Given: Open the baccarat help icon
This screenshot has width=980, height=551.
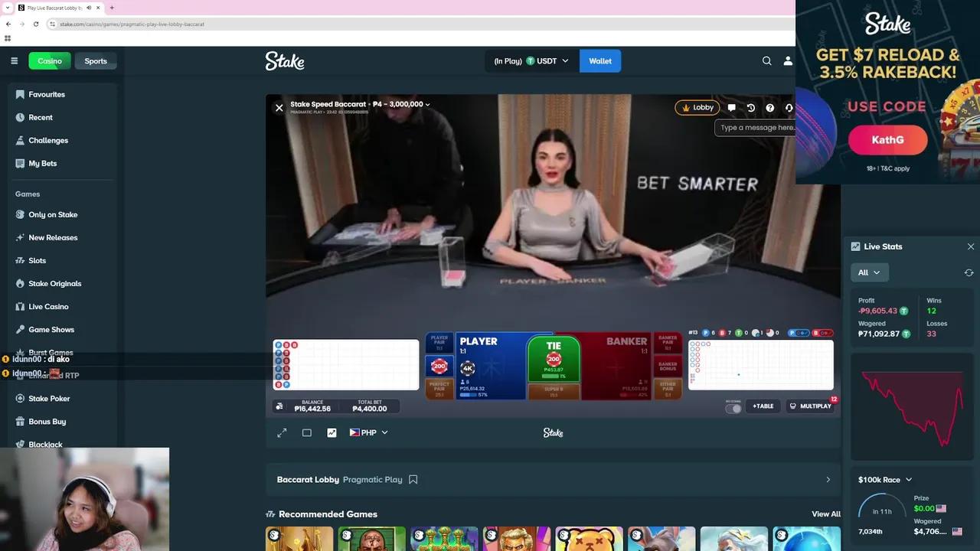Looking at the screenshot, I should 769,107.
